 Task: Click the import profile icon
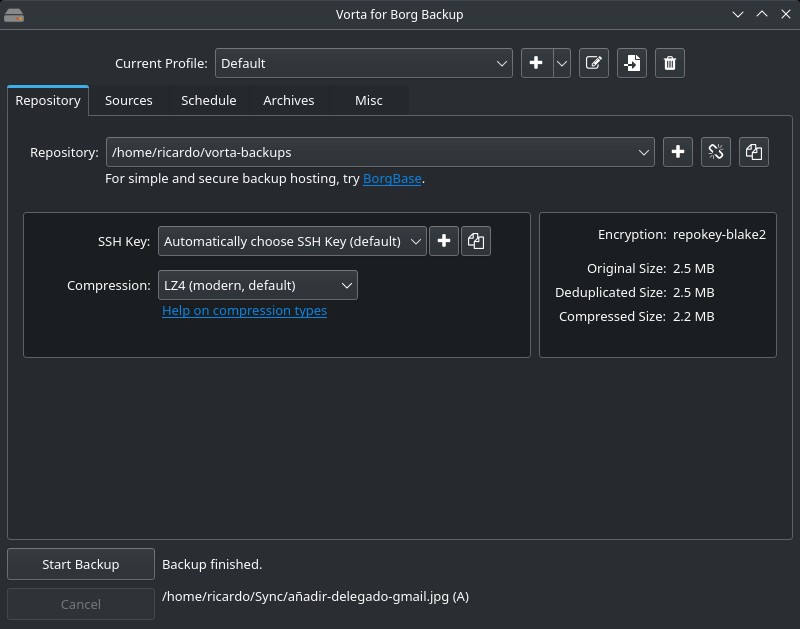click(632, 63)
